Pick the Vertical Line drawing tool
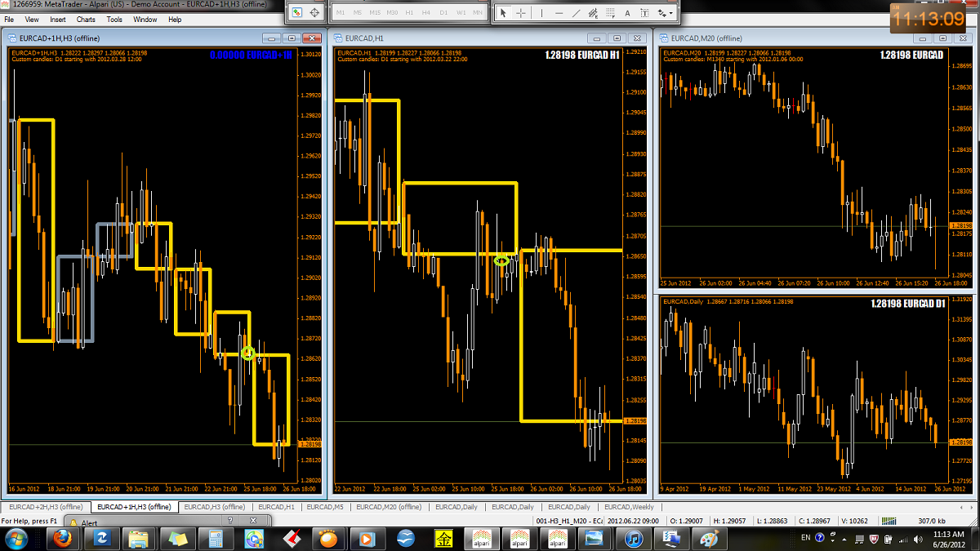Viewport: 980px width, 551px height. pos(541,13)
